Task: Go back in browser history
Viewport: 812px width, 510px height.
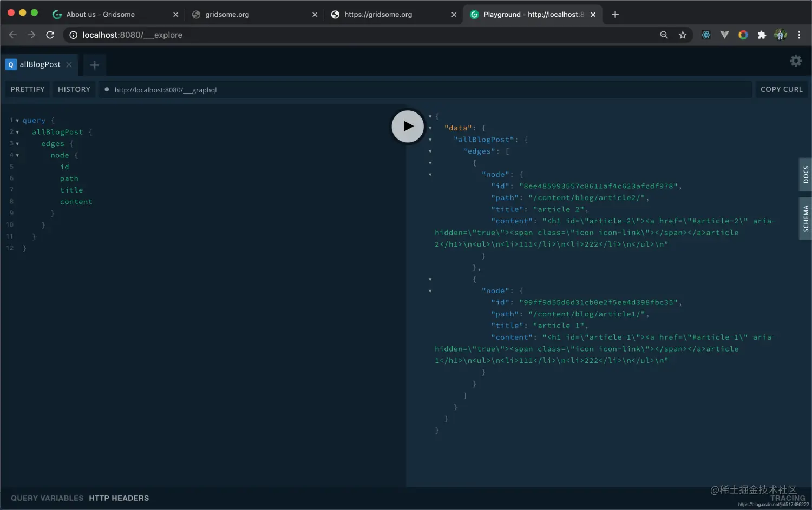Action: click(13, 35)
